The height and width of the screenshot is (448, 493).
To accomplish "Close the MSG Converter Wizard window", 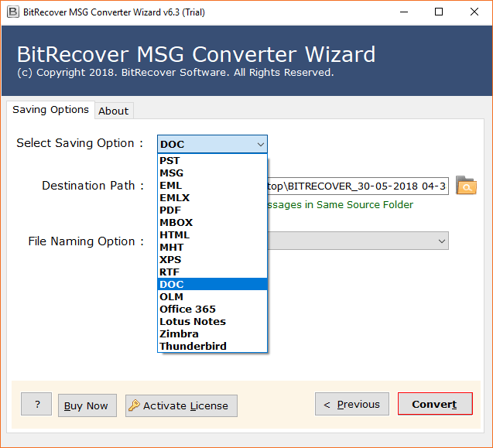I will click(x=474, y=12).
